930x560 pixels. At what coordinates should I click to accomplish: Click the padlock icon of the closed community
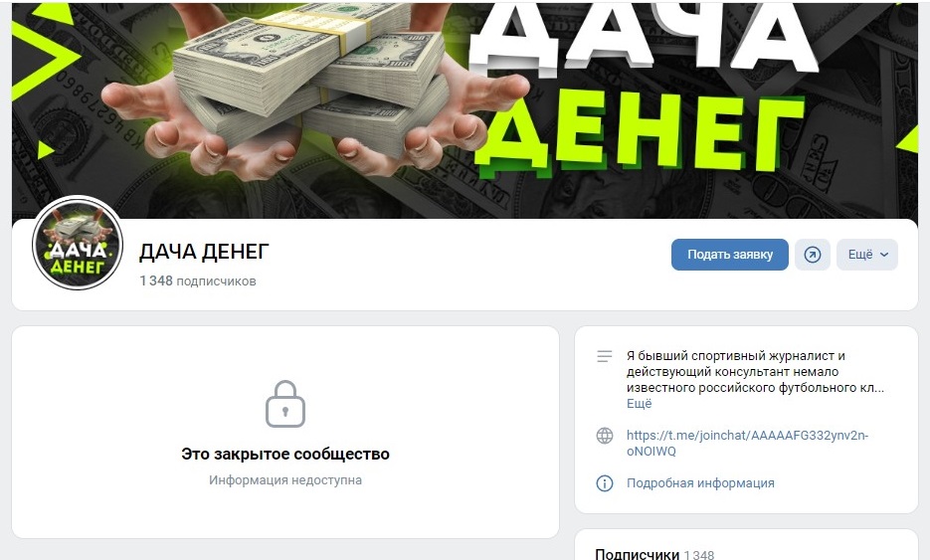[285, 404]
